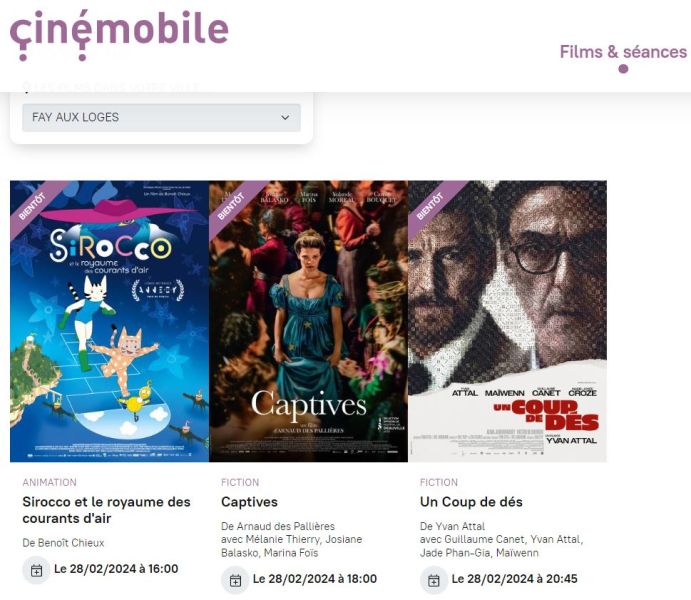Open the Sirocco et le royaume title link
Screen dimensions: 691x600
tap(107, 510)
